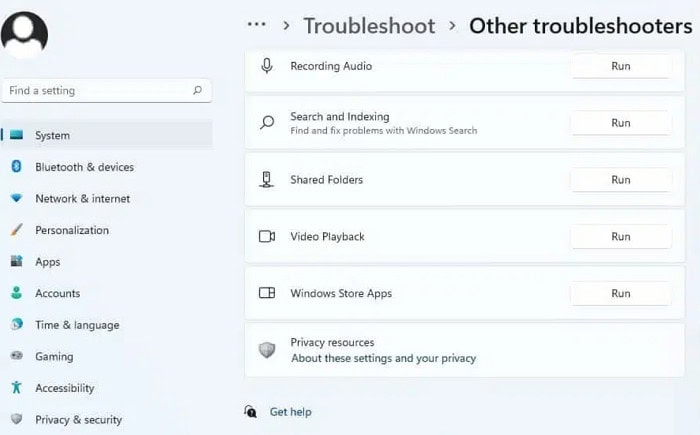Open About these settings and your privacy
Viewport: 700px width, 435px height.
[x=383, y=358]
